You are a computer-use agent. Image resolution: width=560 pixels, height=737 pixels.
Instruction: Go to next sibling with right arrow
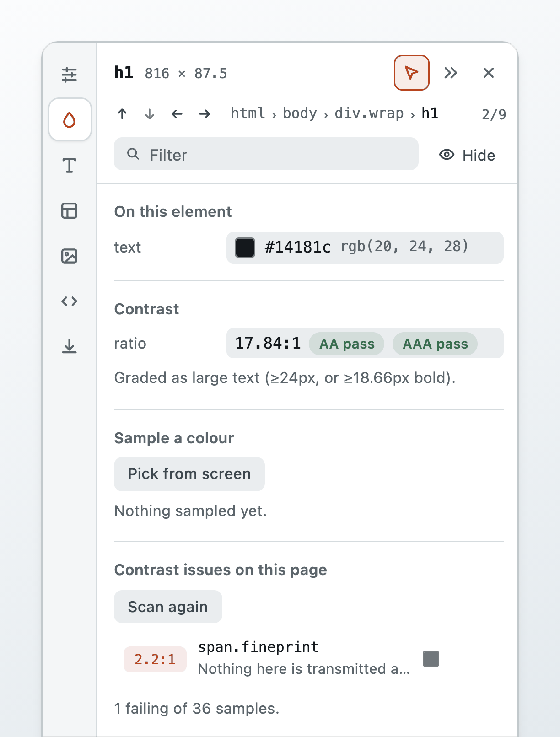click(205, 113)
